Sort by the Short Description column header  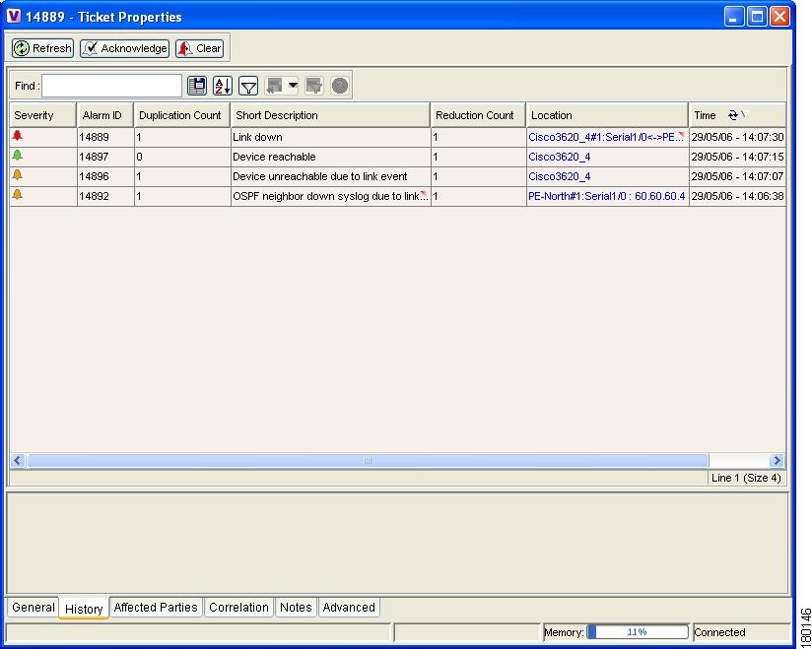click(329, 115)
